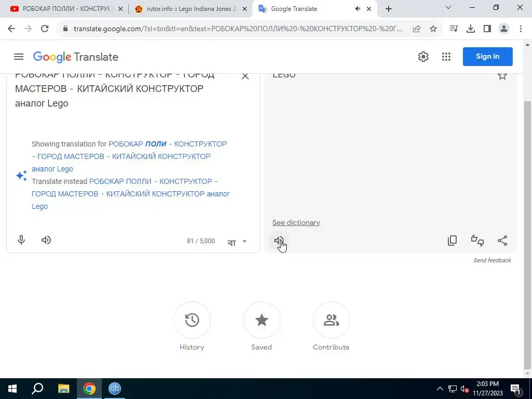Show hidden system tray icons
The height and width of the screenshot is (399, 532).
click(440, 389)
